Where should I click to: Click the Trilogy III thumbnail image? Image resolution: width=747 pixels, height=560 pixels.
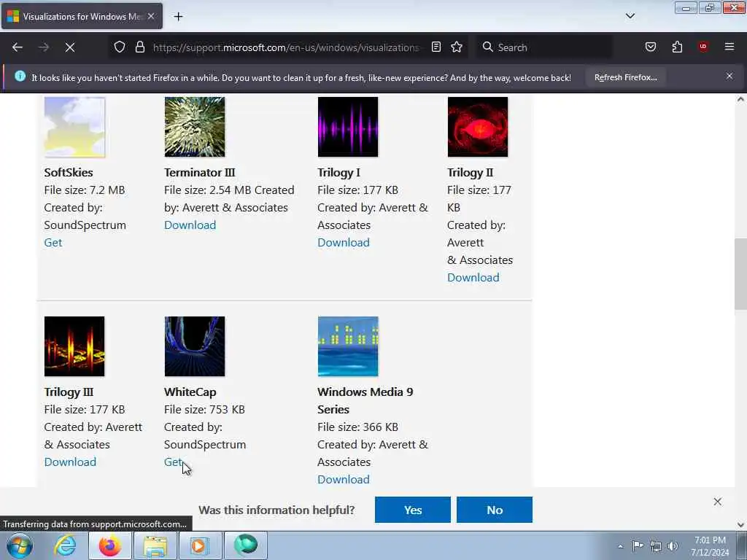[74, 346]
